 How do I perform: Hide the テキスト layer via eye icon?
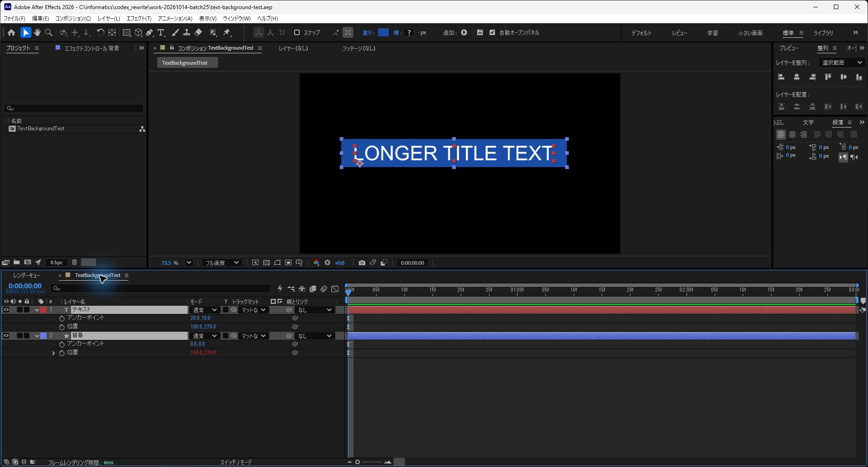[6, 310]
